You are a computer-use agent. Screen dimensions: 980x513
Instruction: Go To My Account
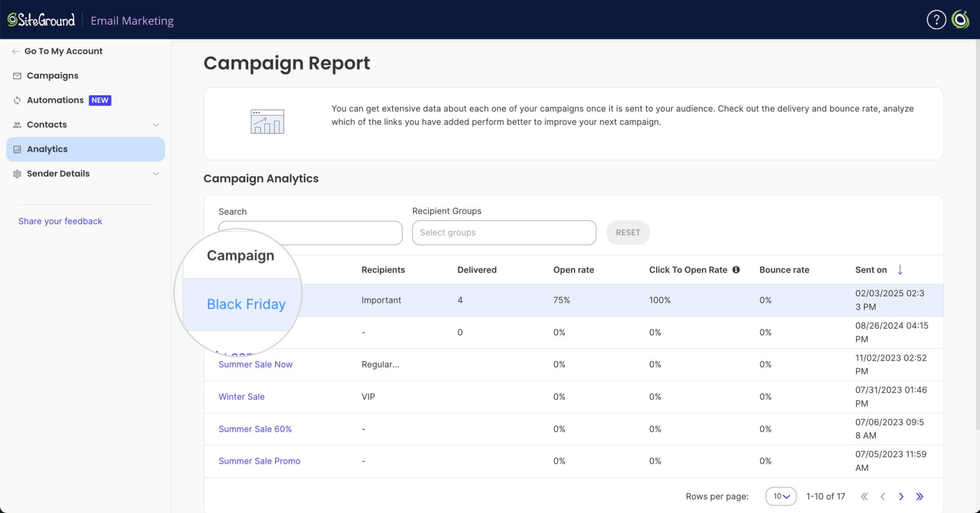click(63, 51)
